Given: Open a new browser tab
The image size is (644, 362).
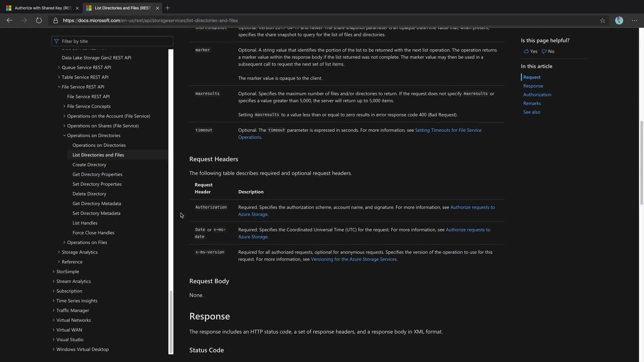Looking at the screenshot, I should pyautogui.click(x=168, y=8).
